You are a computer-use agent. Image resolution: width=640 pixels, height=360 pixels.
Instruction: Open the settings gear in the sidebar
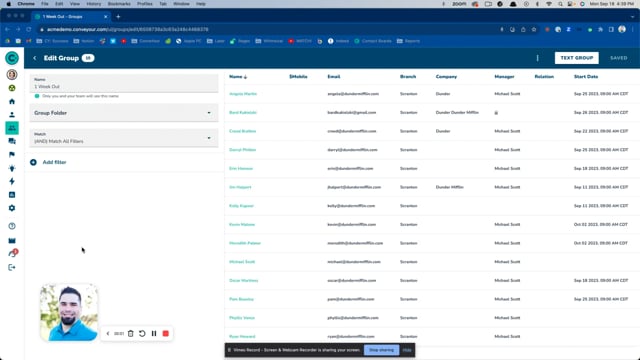[x=12, y=208]
